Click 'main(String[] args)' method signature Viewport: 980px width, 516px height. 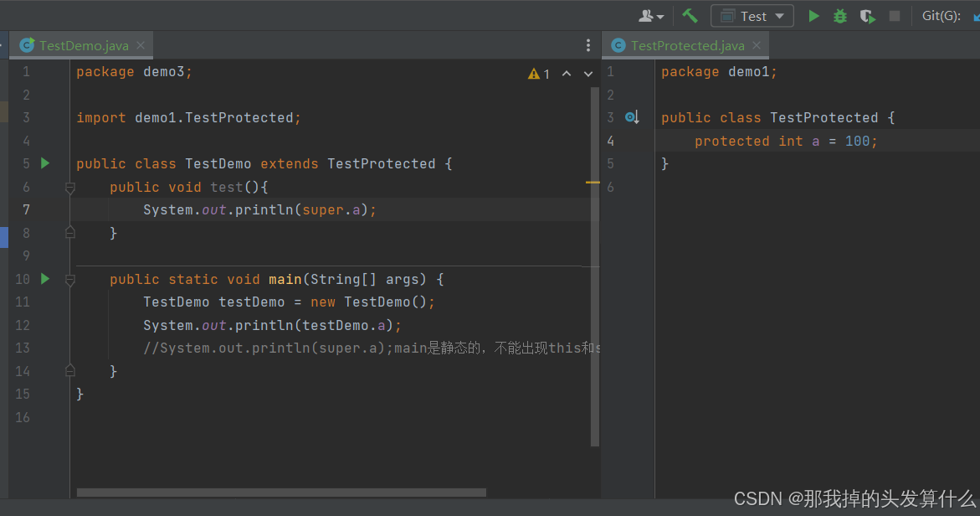click(x=347, y=280)
